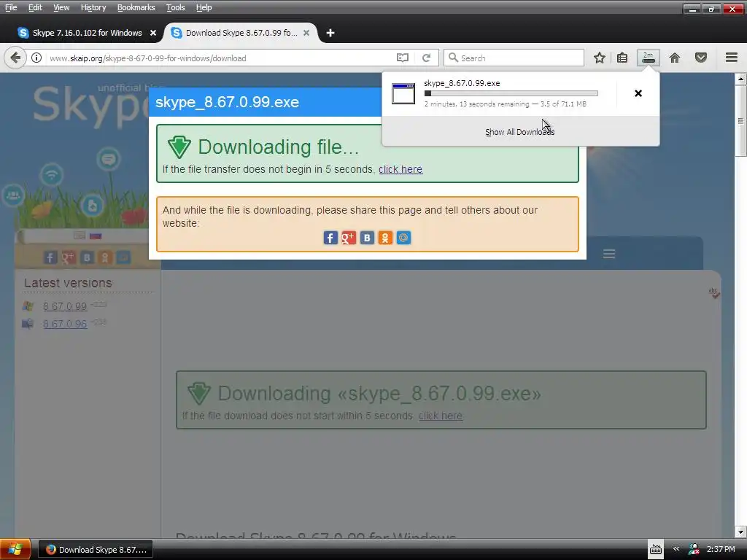Click the Russian flag language icon
The image size is (747, 560).
pos(96,236)
